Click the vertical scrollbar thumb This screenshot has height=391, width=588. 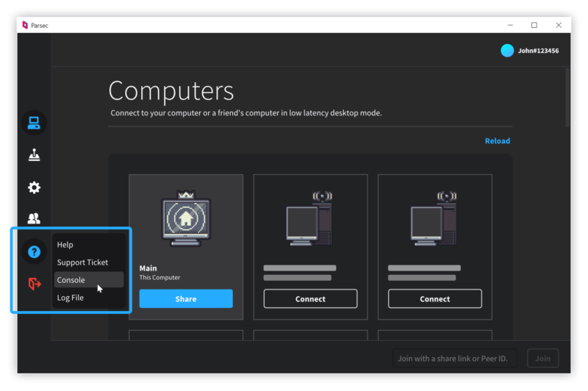coord(567,98)
